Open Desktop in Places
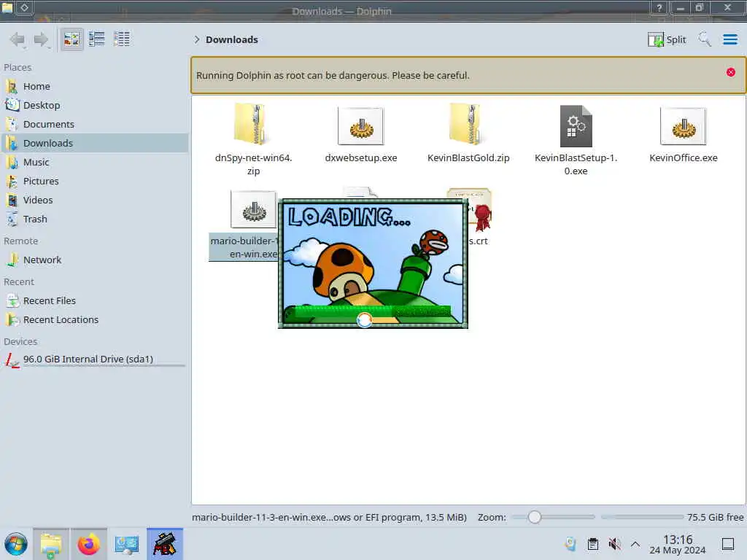Viewport: 747px width, 560px height. pos(94,105)
